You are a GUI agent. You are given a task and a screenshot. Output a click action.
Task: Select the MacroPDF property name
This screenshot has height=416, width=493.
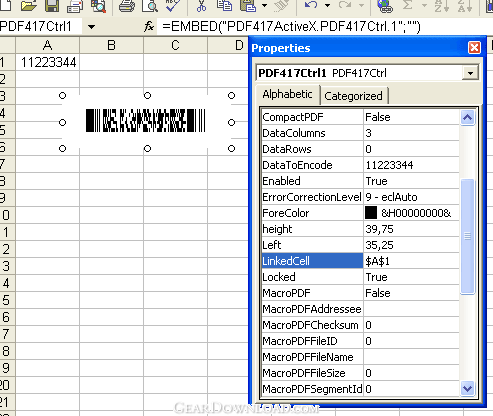[x=286, y=293]
